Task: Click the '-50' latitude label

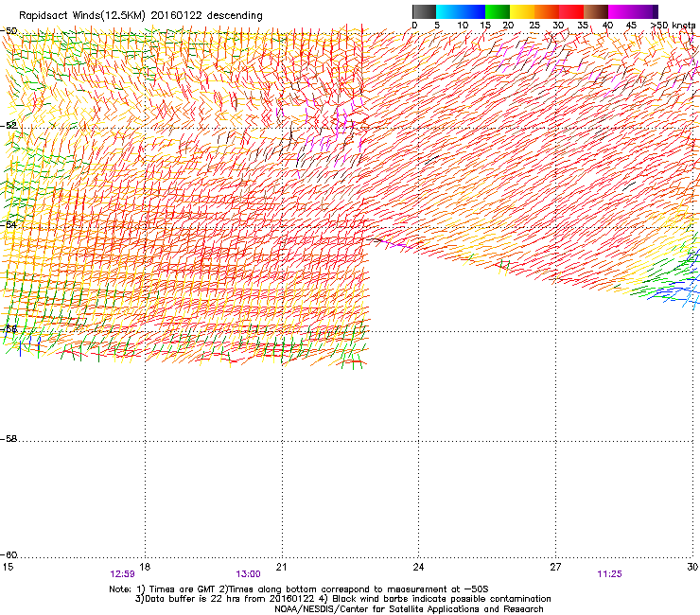Action: point(9,30)
